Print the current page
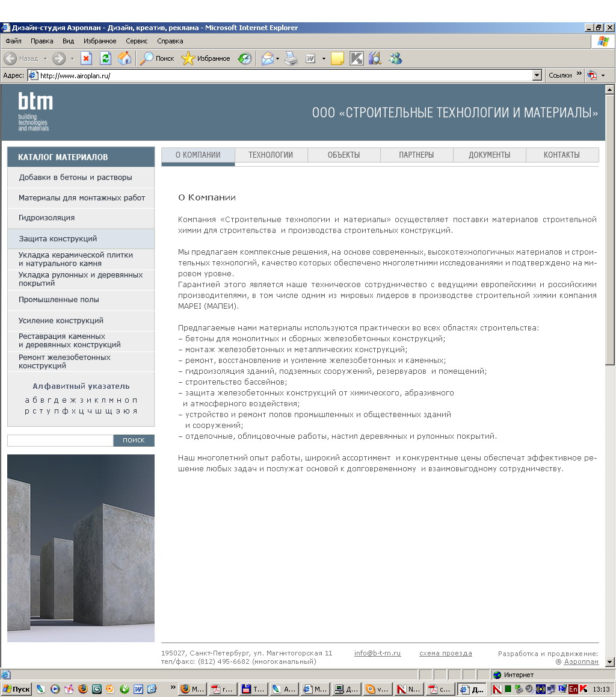 tap(292, 58)
